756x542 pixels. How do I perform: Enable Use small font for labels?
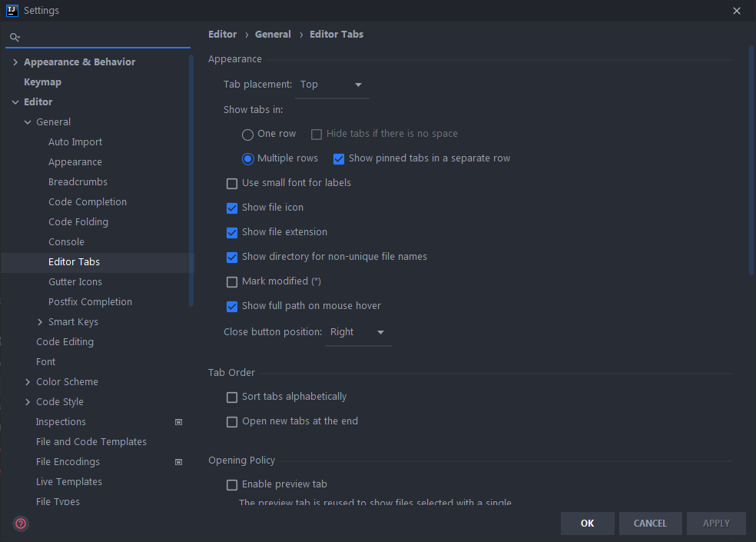tap(232, 183)
